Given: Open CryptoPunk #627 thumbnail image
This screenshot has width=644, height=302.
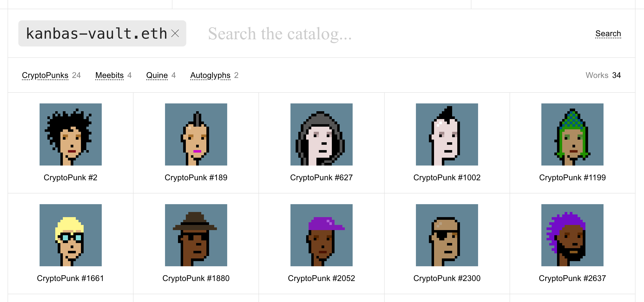Looking at the screenshot, I should [x=322, y=134].
